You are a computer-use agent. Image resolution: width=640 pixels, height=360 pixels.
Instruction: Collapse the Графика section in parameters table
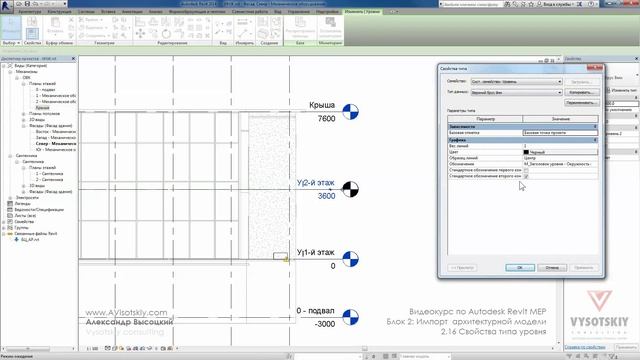[x=595, y=140]
